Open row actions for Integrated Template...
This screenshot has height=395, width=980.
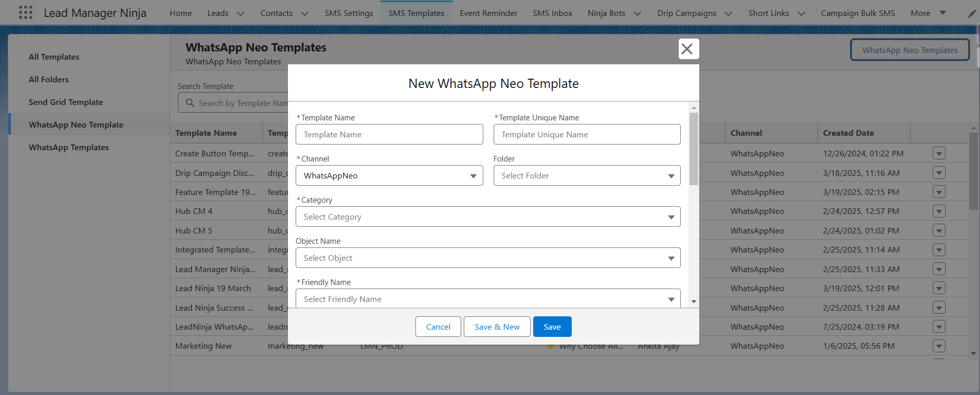pos(939,249)
